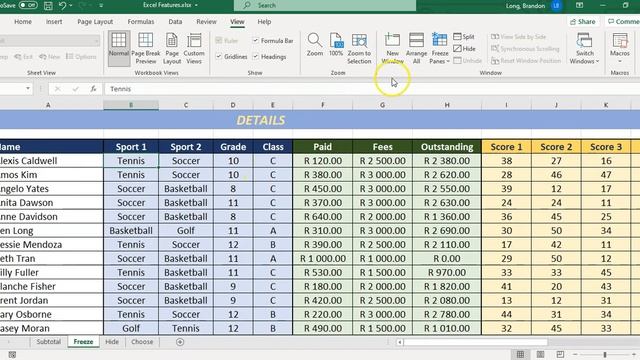Click Class A cell in Ben Long row

click(273, 231)
